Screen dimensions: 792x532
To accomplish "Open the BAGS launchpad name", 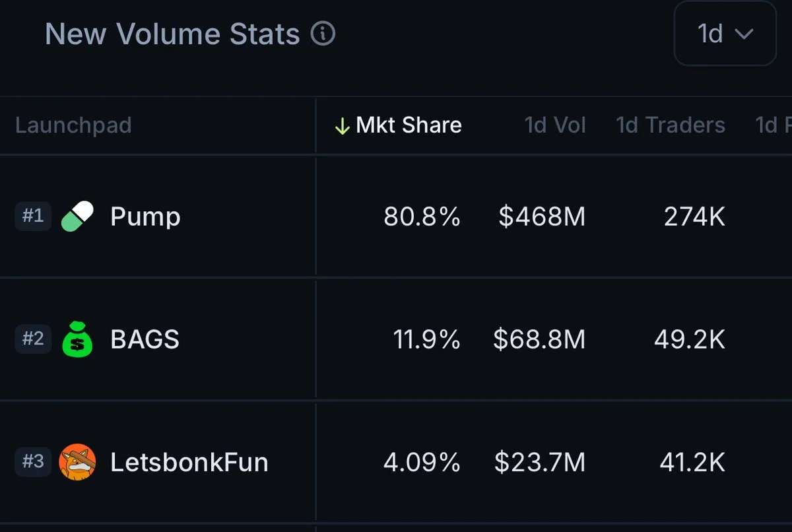I will [x=145, y=339].
